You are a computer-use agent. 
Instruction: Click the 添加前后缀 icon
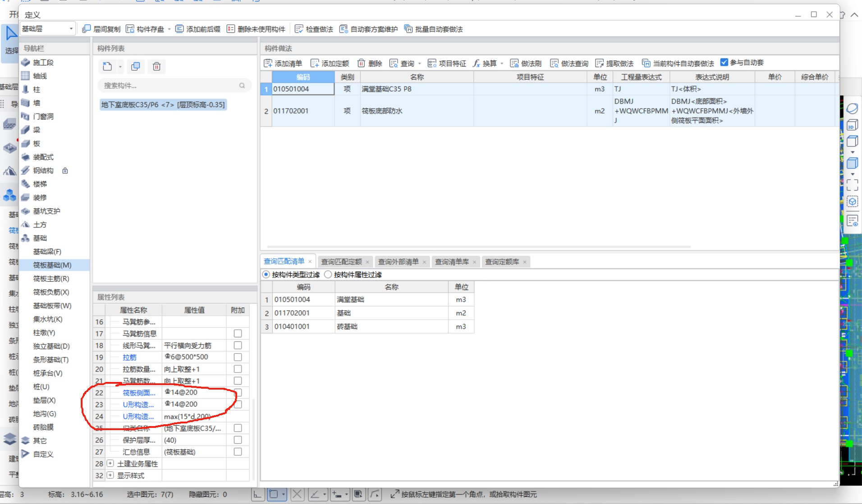[x=179, y=29]
